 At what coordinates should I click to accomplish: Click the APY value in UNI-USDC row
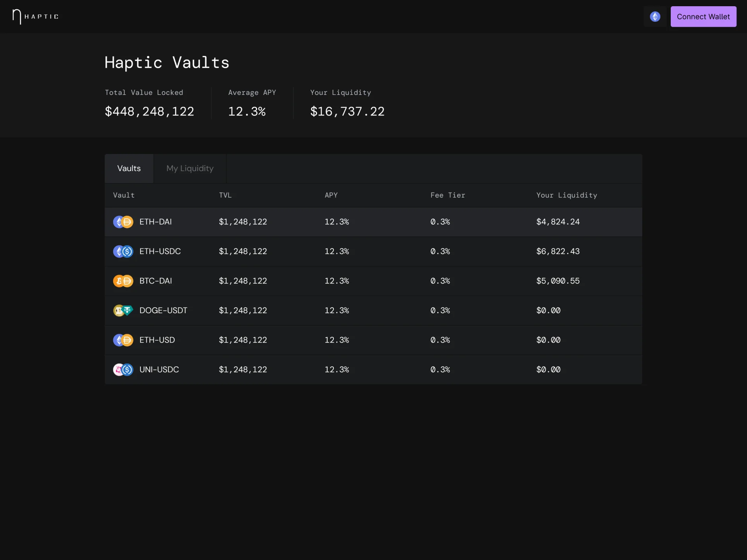tap(337, 369)
